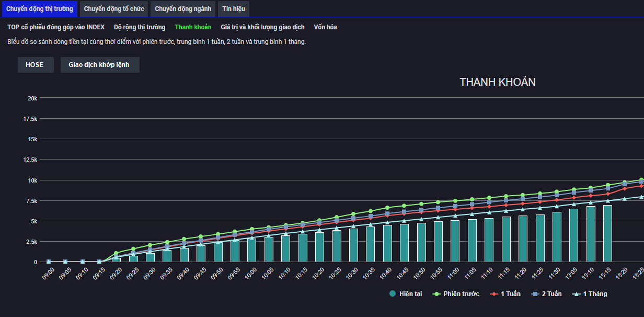Viewport: 644px width, 317px height.
Task: Click the THANH KHOẢN chart title
Action: pyautogui.click(x=497, y=82)
